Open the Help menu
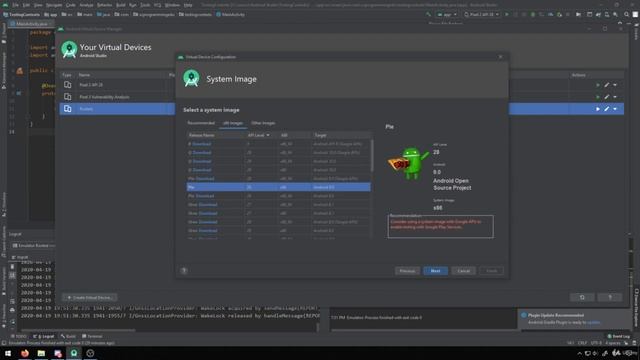Screen dimensions: 640x360 coord(188,5)
